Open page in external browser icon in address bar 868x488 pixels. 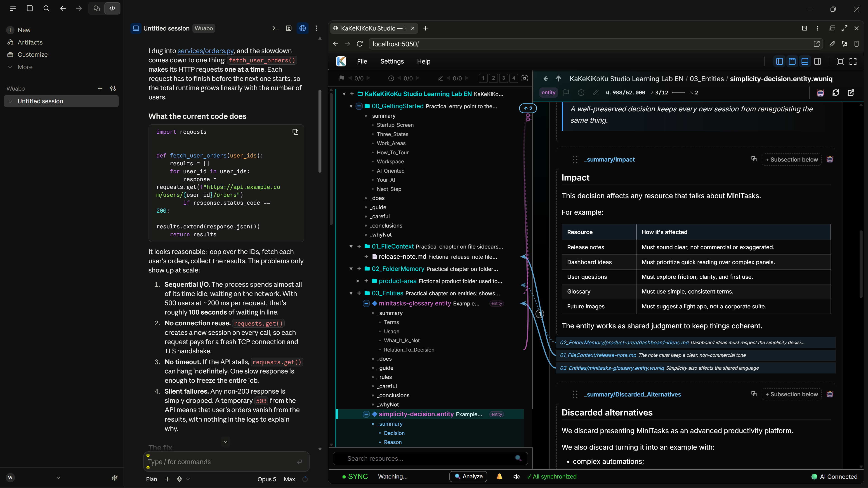point(816,44)
